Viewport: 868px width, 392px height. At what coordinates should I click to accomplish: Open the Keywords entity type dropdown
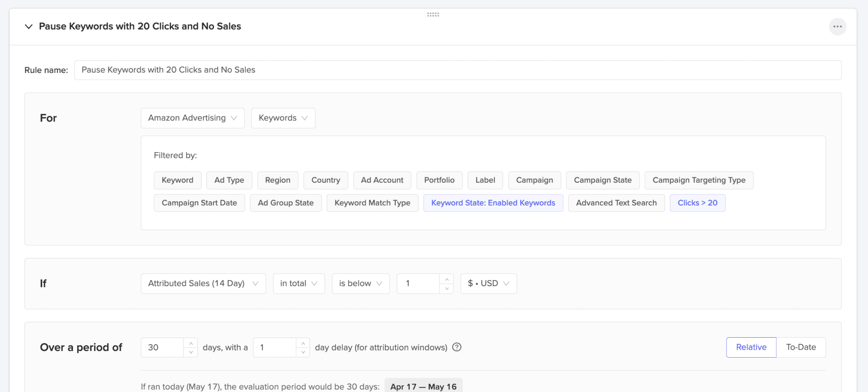283,118
